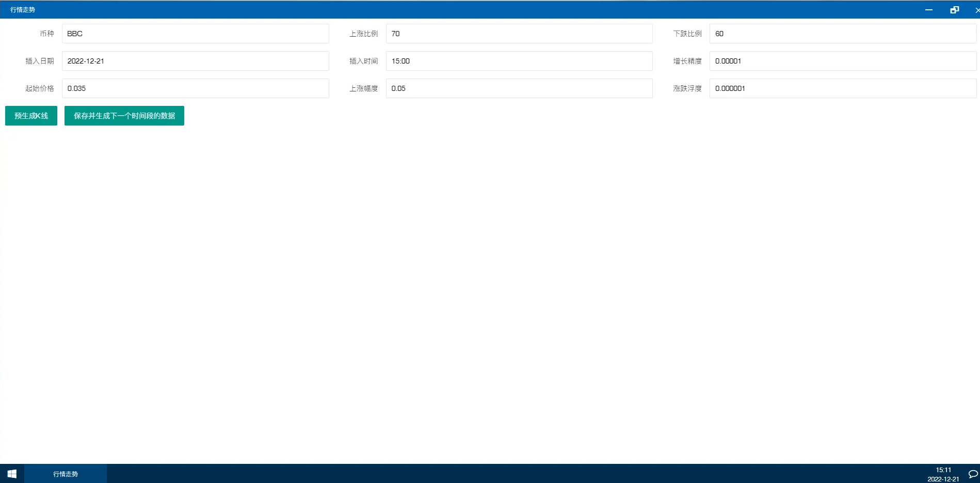Screen dimensions: 980x483
Task: Click the 涨跌浮度 label
Action: (687, 88)
